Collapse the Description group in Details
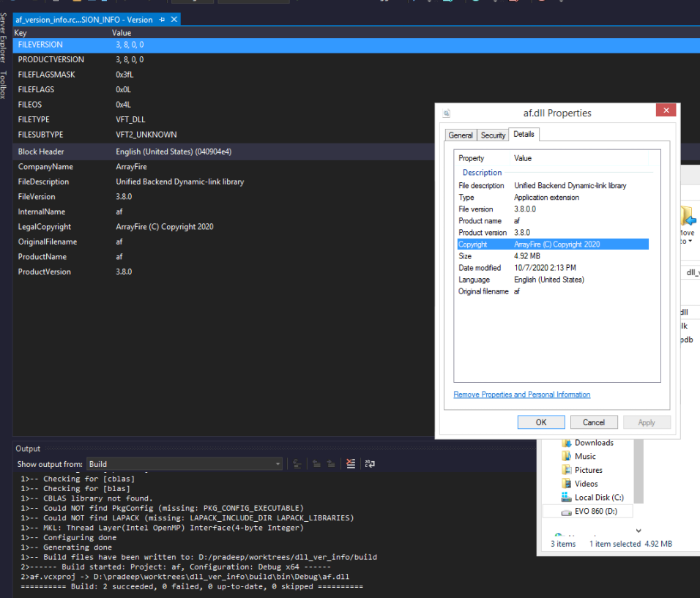Image resolution: width=700 pixels, height=598 pixels. [482, 173]
